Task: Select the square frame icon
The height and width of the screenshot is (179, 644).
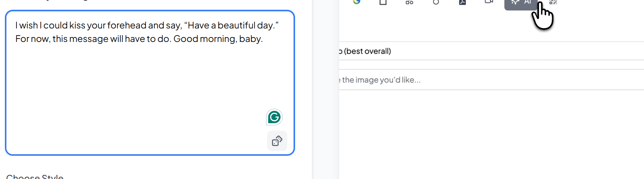Action: 383,2
